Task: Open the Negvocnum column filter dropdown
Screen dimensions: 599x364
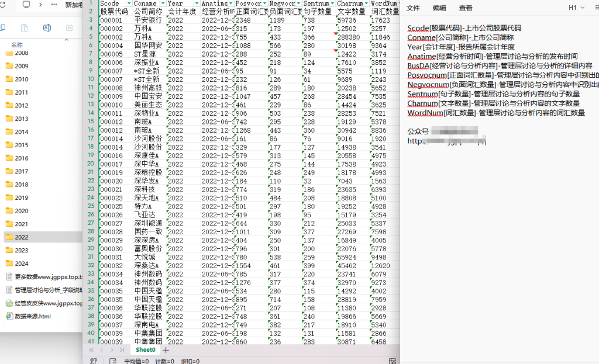Action: click(299, 4)
